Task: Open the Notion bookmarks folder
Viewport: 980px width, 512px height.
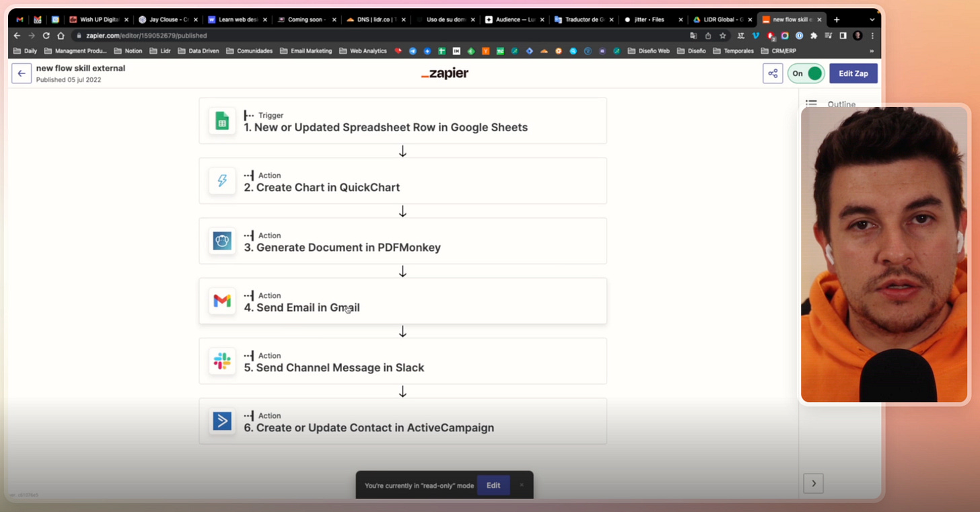Action: coord(128,50)
